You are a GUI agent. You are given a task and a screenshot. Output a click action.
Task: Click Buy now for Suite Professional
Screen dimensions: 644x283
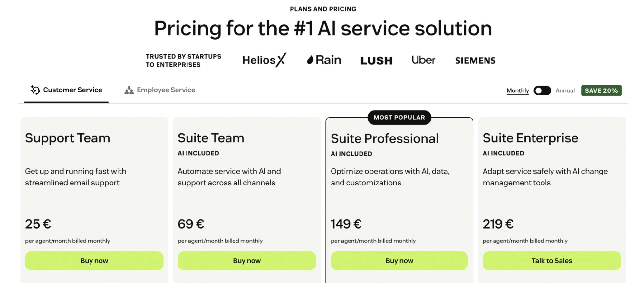[x=399, y=261]
